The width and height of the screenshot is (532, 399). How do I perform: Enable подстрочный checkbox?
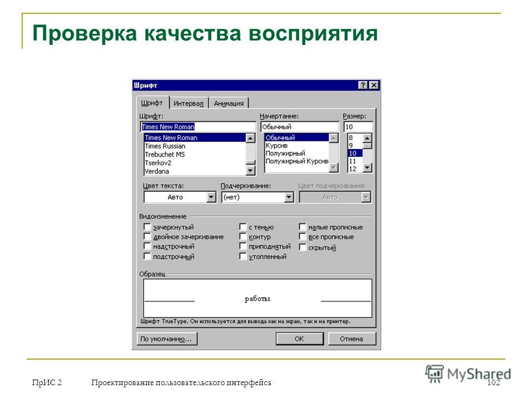coord(147,256)
